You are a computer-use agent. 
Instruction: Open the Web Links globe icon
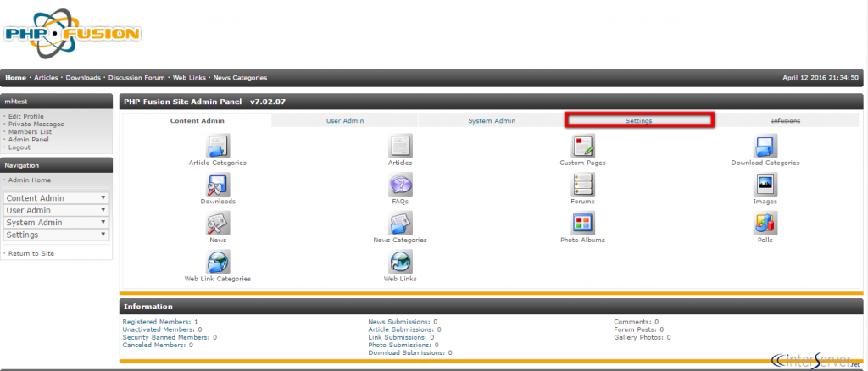point(400,262)
